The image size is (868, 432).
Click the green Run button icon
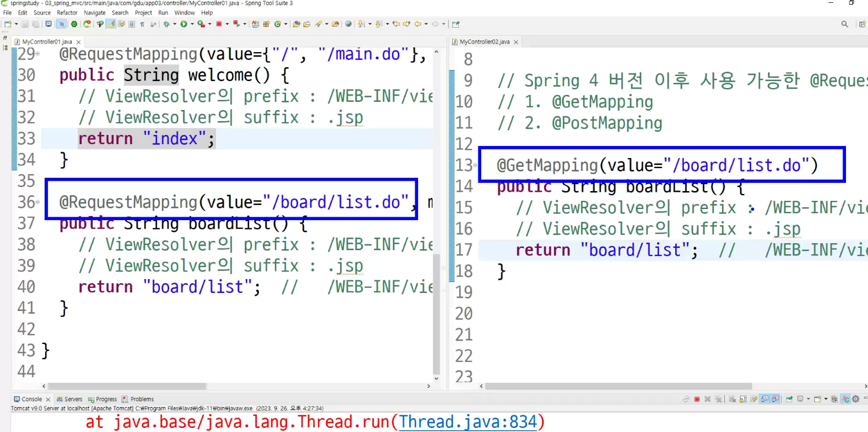[x=184, y=24]
